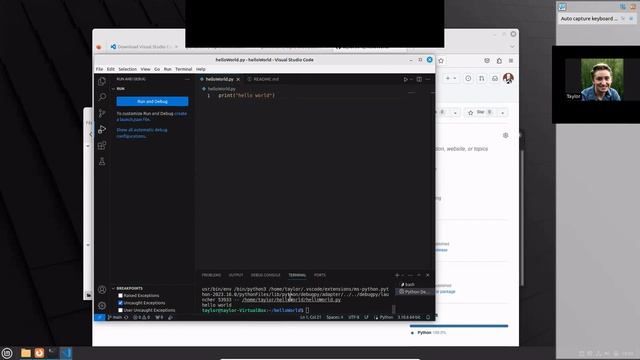Switch to the DEBUG CONSOLE panel tab

pos(265,275)
